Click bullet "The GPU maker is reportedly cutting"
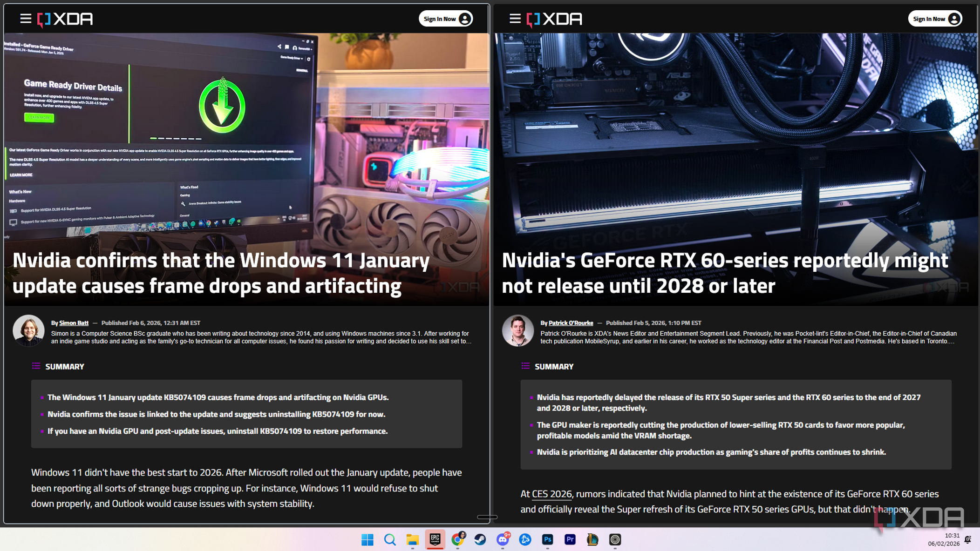980x551 pixels. point(721,430)
